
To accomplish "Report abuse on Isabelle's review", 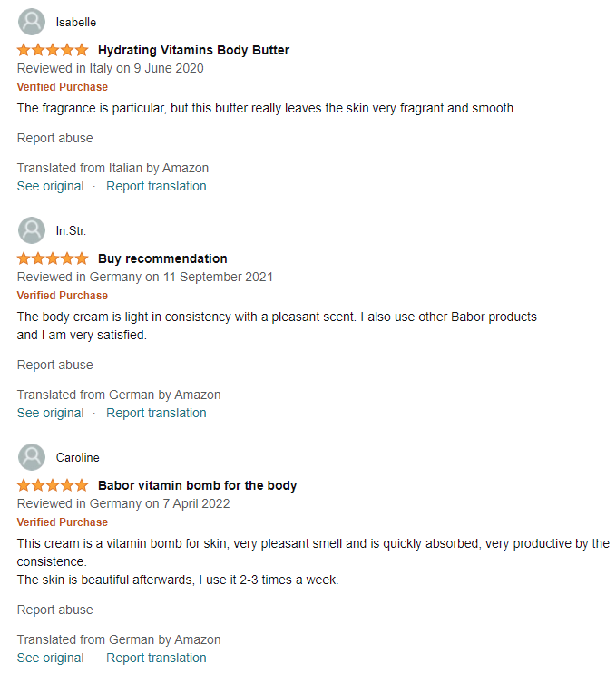I will pos(55,138).
